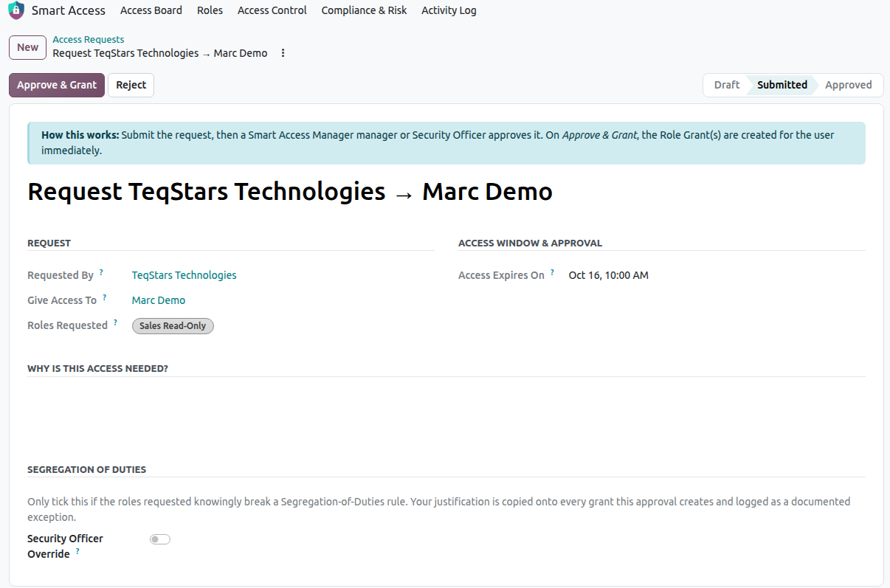
Task: Click the Give Access To field label
Action: (x=62, y=300)
